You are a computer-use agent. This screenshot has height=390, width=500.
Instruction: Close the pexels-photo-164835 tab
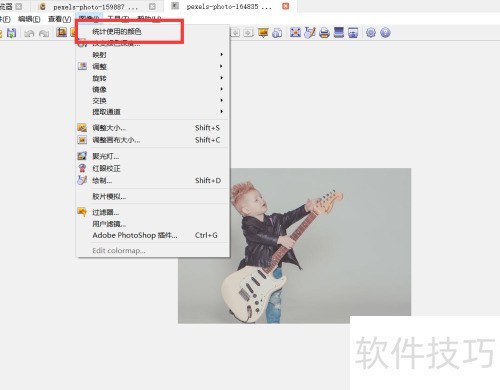pyautogui.click(x=286, y=6)
